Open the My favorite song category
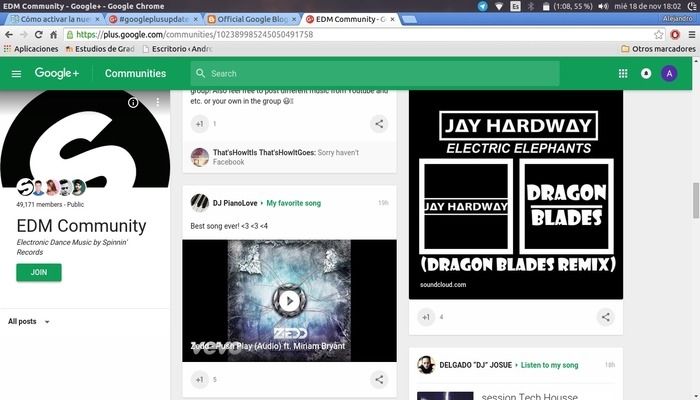The width and height of the screenshot is (700, 400). (293, 203)
